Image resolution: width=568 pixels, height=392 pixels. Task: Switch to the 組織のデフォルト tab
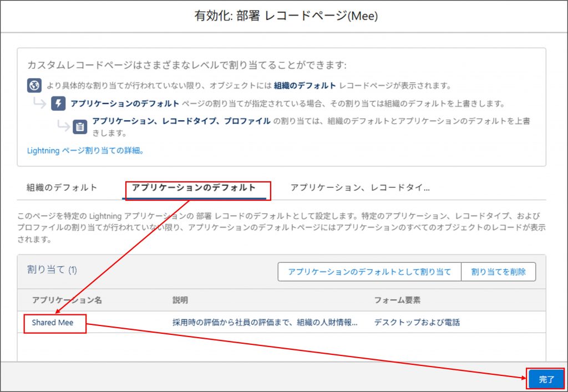pyautogui.click(x=62, y=187)
